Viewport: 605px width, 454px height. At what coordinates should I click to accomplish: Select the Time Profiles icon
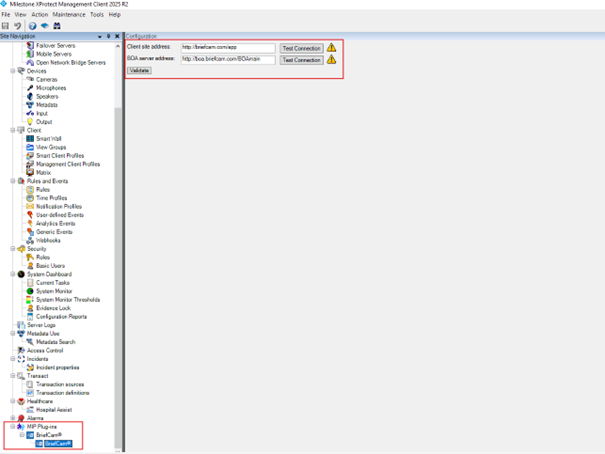point(30,198)
